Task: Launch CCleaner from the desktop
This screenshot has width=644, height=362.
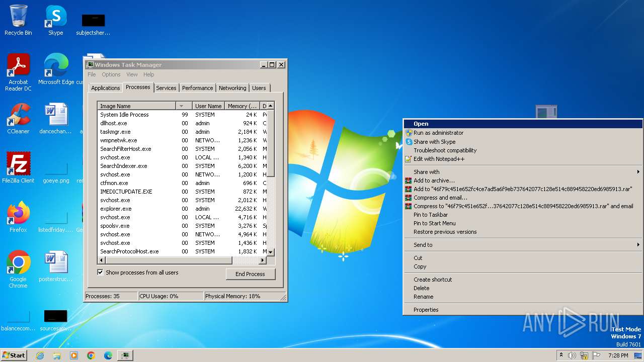Action: 18,119
